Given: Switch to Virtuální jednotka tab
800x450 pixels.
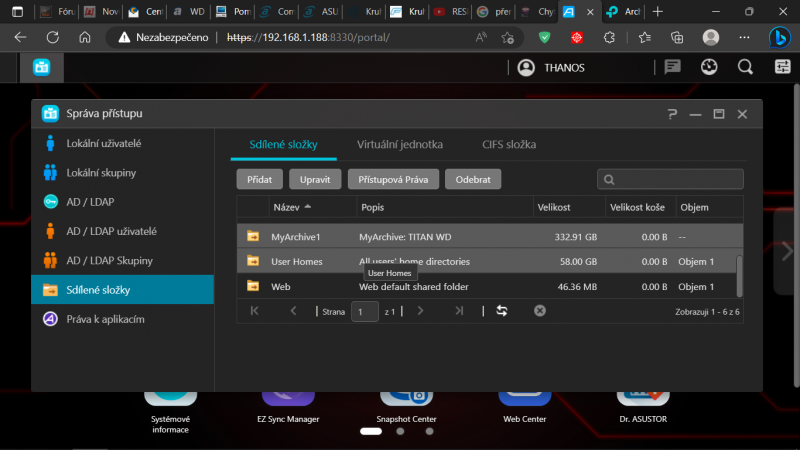Looking at the screenshot, I should tap(399, 144).
